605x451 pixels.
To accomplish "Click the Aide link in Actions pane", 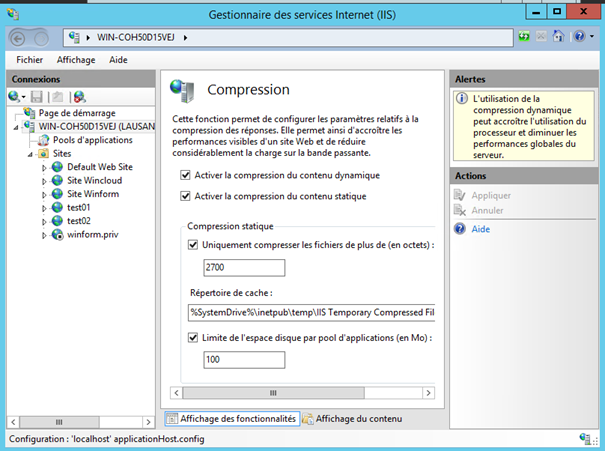I will pyautogui.click(x=480, y=229).
